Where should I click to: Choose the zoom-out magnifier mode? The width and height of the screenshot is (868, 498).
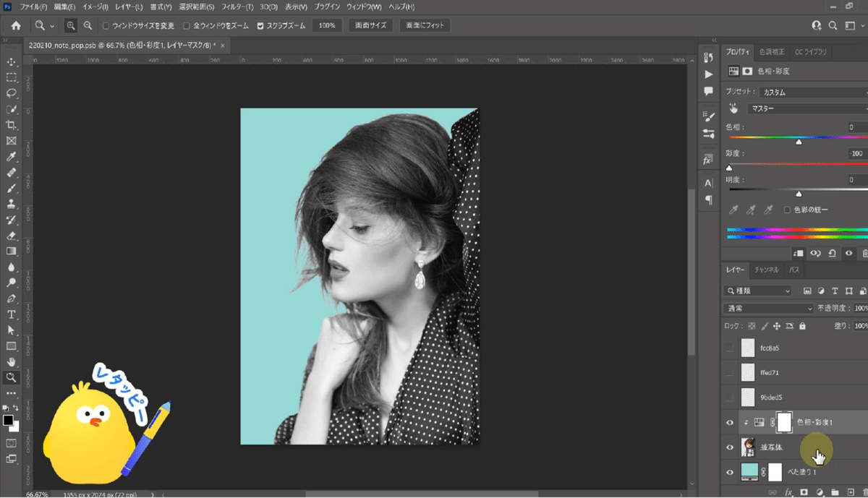point(88,25)
